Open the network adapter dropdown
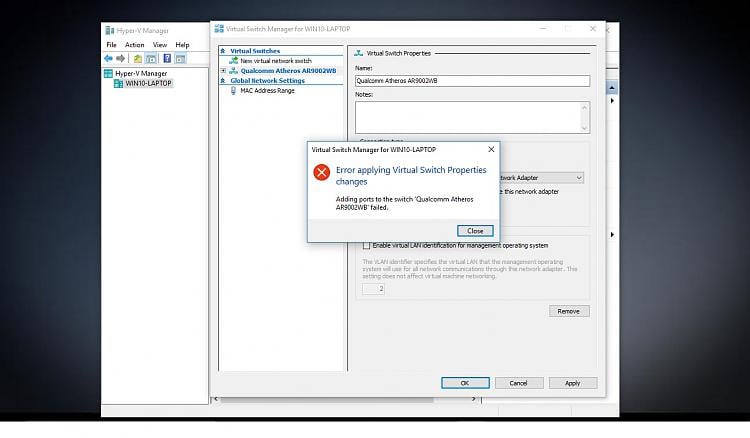 click(x=579, y=178)
